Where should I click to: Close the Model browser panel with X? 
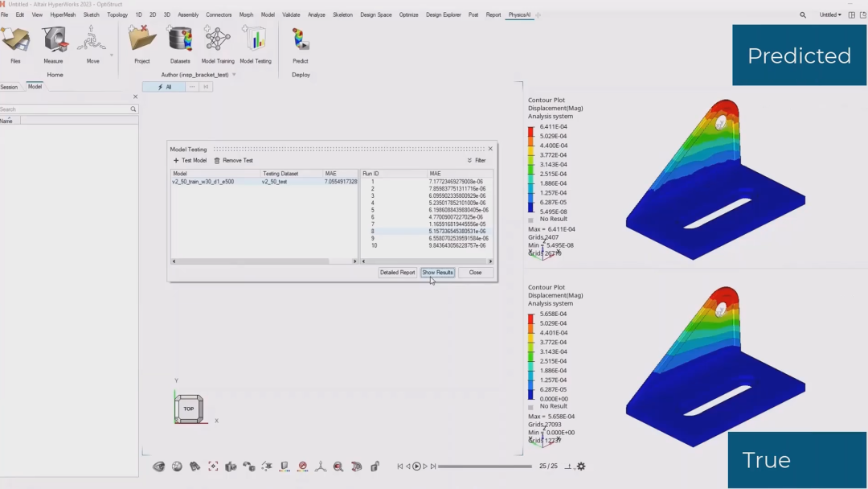(135, 97)
